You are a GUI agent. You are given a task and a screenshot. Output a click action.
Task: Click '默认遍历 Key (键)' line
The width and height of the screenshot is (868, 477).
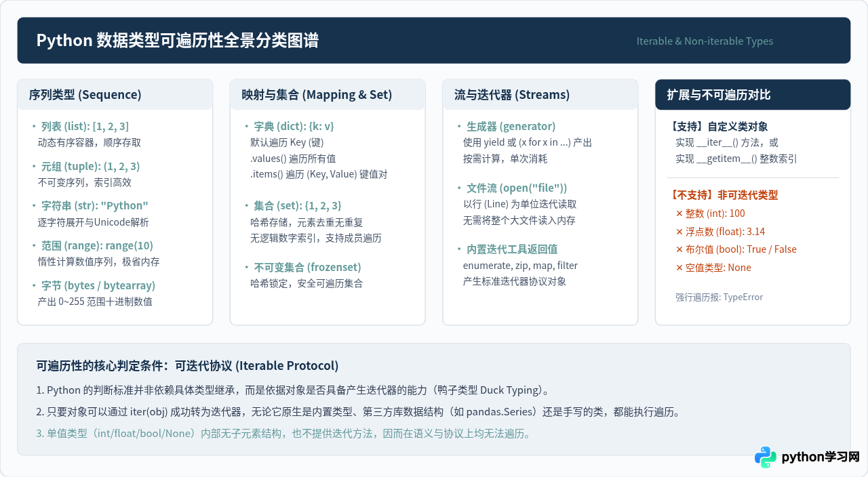pos(287,142)
